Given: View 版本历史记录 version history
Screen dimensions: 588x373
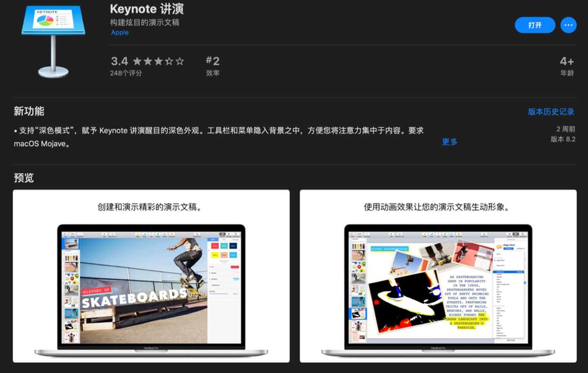Looking at the screenshot, I should tap(551, 112).
